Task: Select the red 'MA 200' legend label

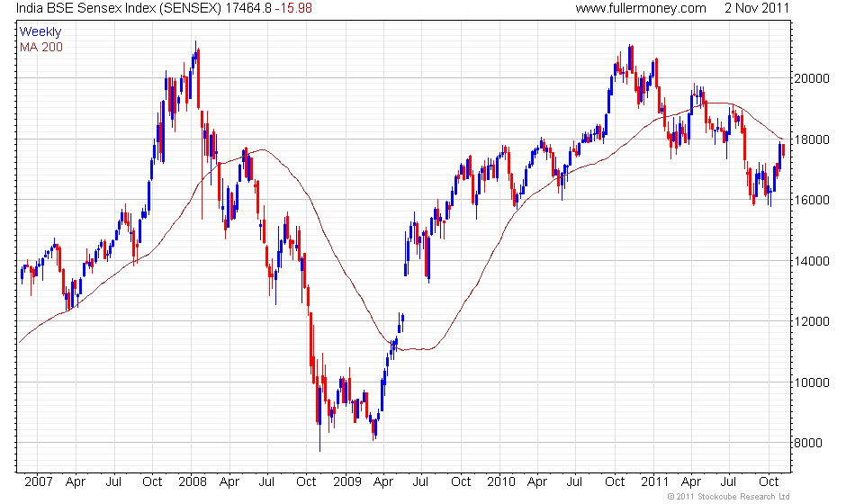Action: 41,48
